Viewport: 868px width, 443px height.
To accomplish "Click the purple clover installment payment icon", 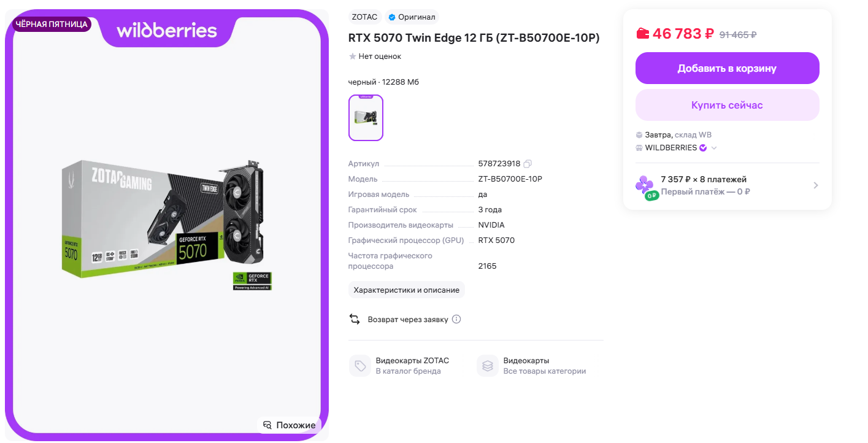I will click(x=645, y=185).
